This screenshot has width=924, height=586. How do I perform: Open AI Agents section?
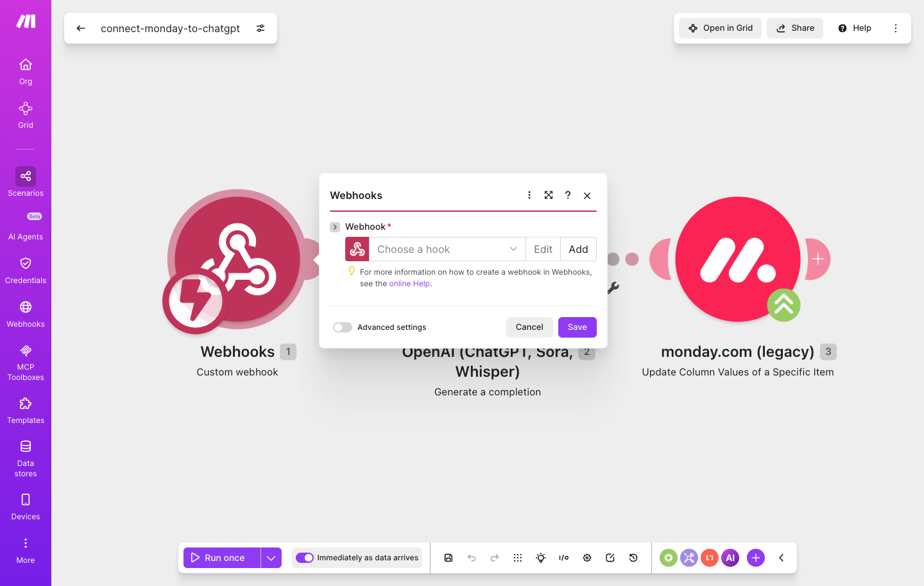coord(26,227)
